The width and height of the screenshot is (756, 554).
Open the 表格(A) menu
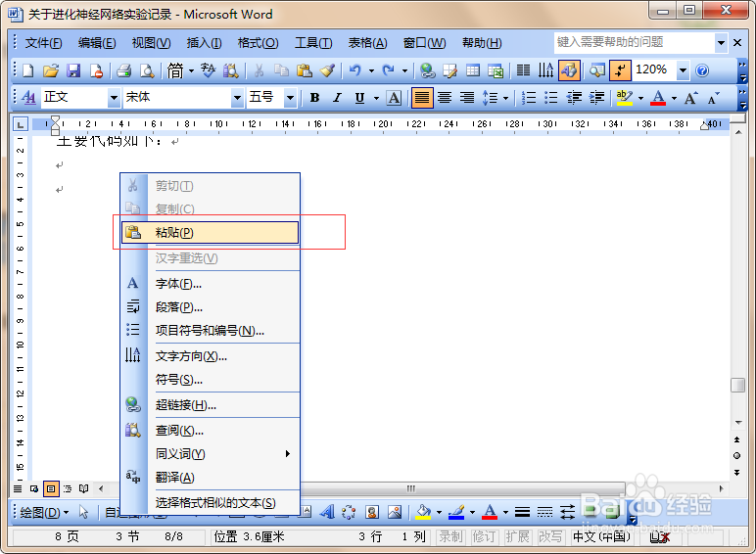click(368, 43)
